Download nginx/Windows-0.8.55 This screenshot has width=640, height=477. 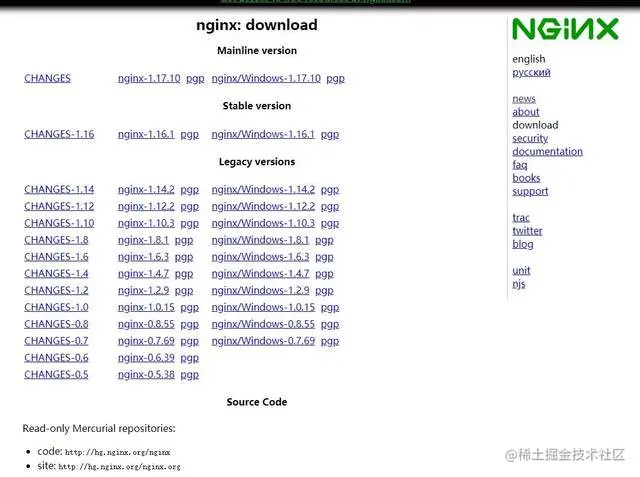263,324
